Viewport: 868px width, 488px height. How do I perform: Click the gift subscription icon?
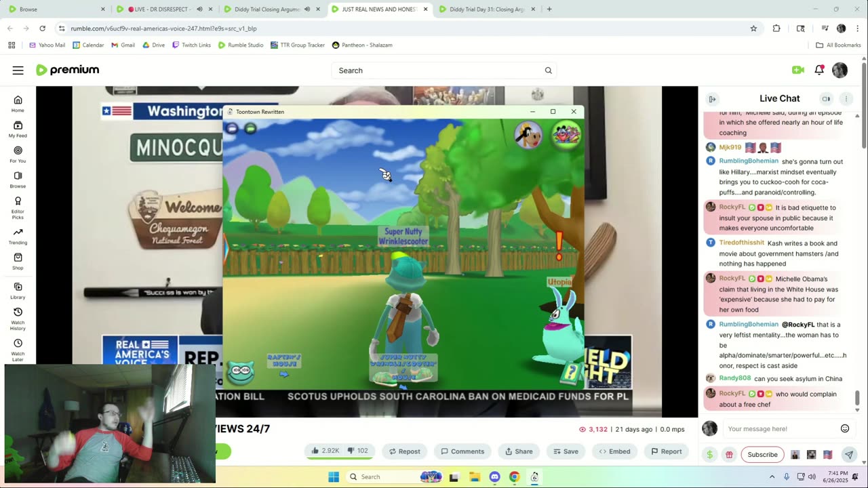pos(729,455)
